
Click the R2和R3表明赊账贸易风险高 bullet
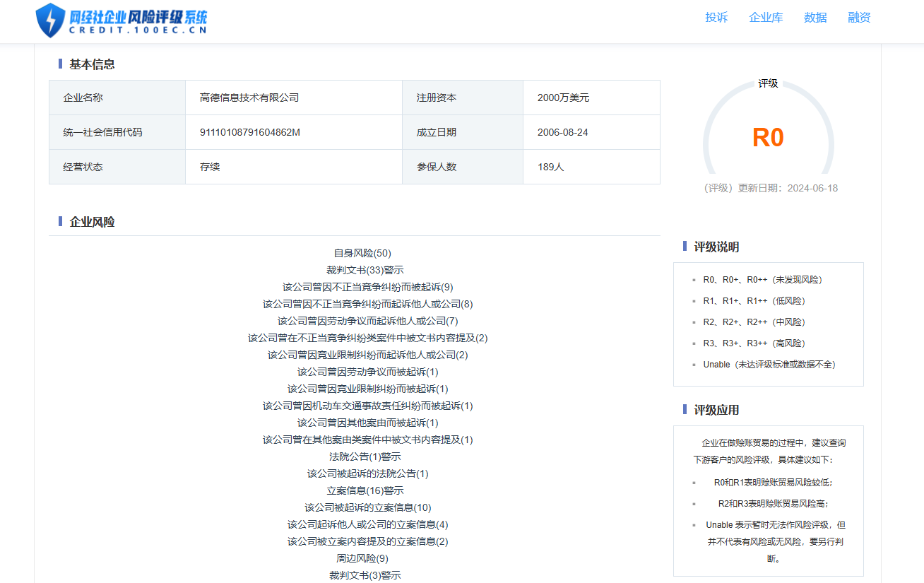(x=774, y=504)
